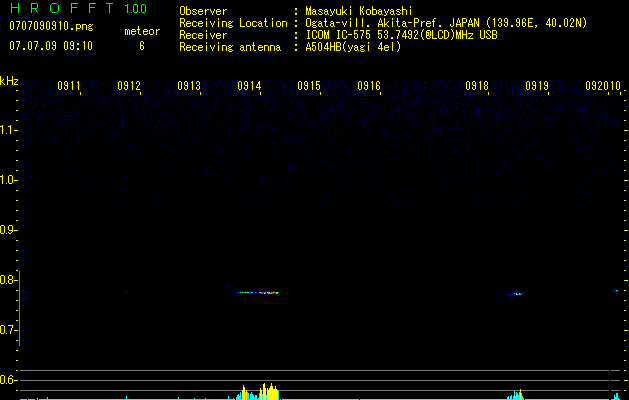The image size is (629, 400).
Task: Click the 'meteor' count label
Action: pos(142,31)
